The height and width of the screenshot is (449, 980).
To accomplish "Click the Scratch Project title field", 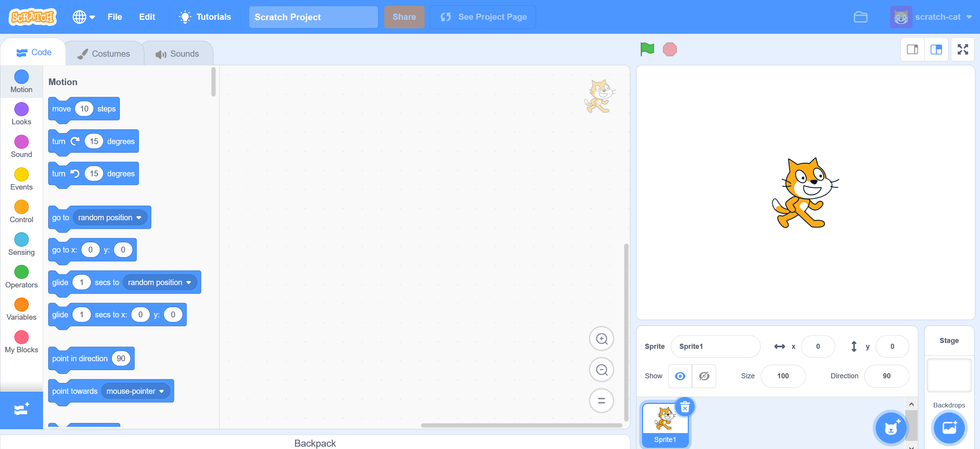I will click(313, 17).
